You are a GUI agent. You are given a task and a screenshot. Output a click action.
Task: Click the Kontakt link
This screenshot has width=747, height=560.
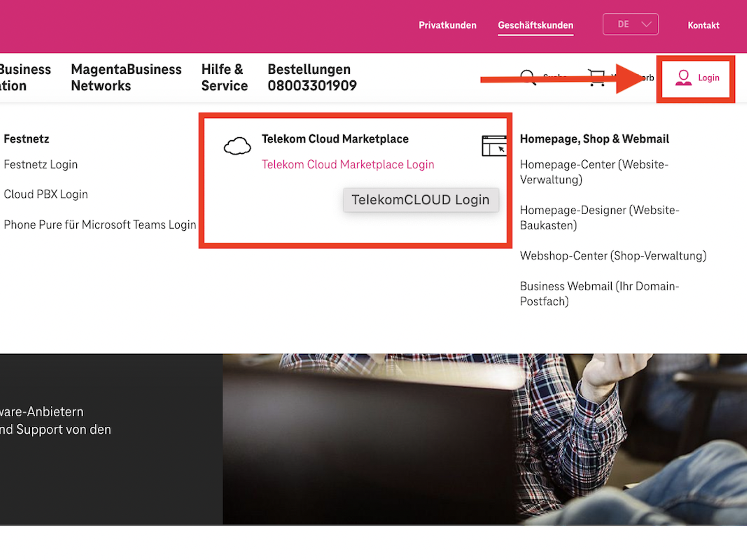(703, 25)
